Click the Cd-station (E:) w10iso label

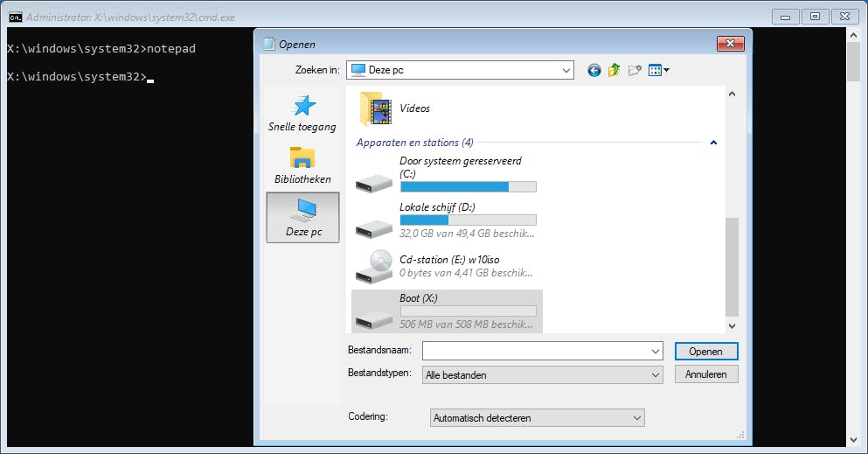449,260
